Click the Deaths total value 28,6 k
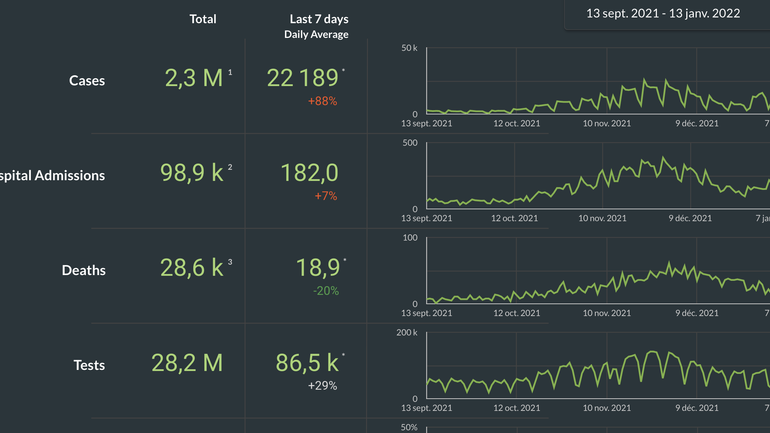770x433 pixels. 192,268
